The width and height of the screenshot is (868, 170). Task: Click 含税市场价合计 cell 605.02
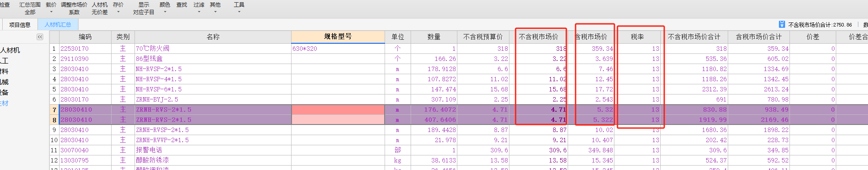[x=759, y=59]
